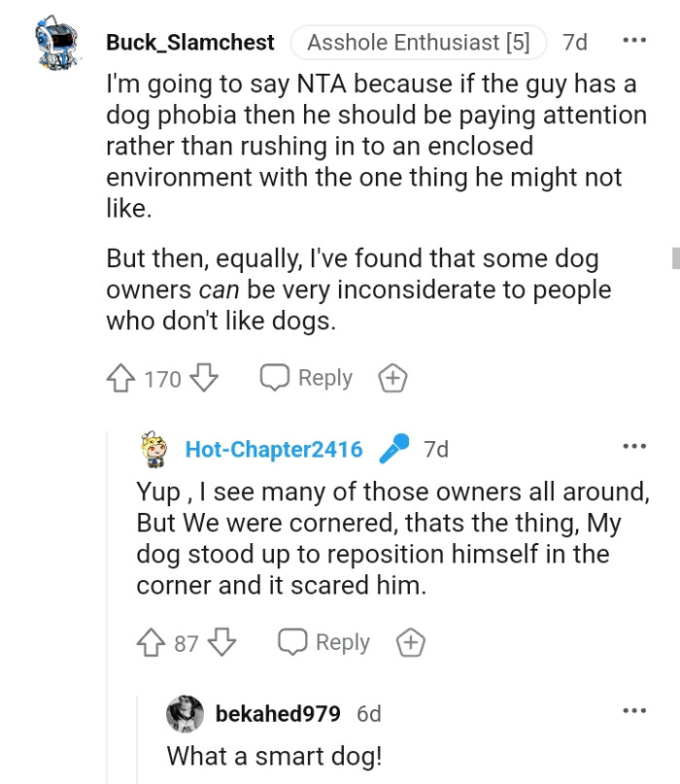Open more options for Buck_Slamchest's comment
The height and width of the screenshot is (784, 680).
pos(633,42)
